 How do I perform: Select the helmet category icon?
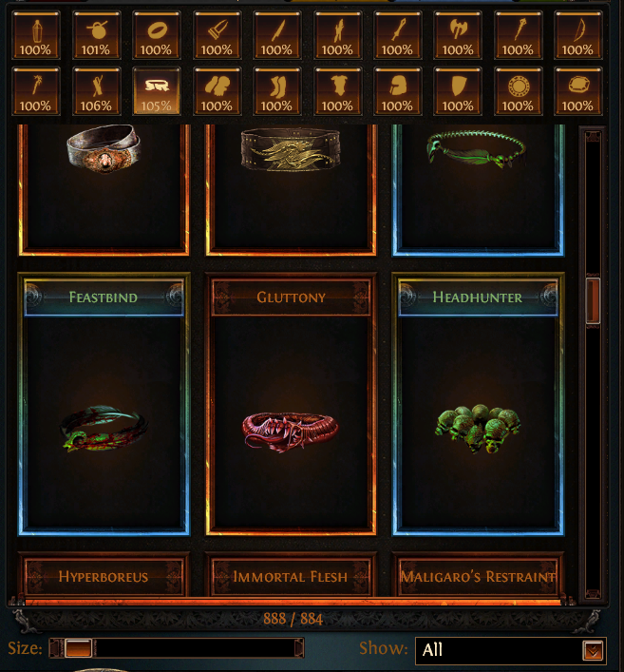pyautogui.click(x=397, y=91)
